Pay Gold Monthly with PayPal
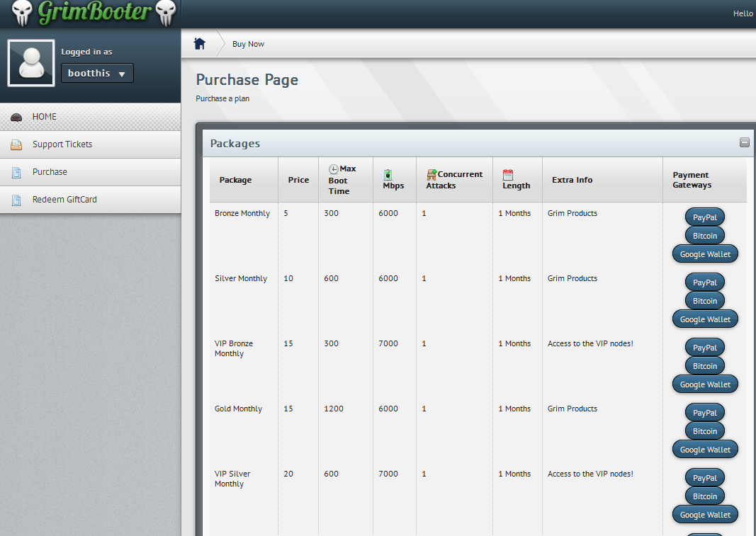756x536 pixels. (705, 413)
